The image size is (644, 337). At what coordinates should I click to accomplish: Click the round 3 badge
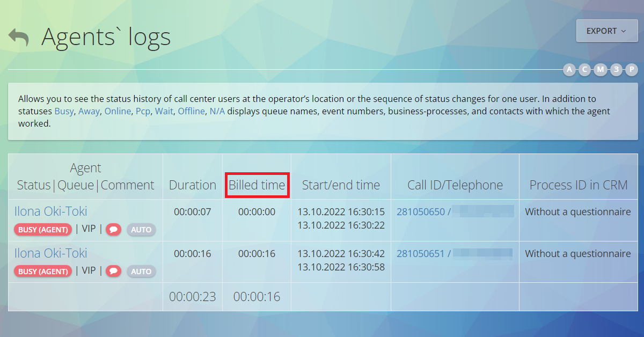[616, 70]
